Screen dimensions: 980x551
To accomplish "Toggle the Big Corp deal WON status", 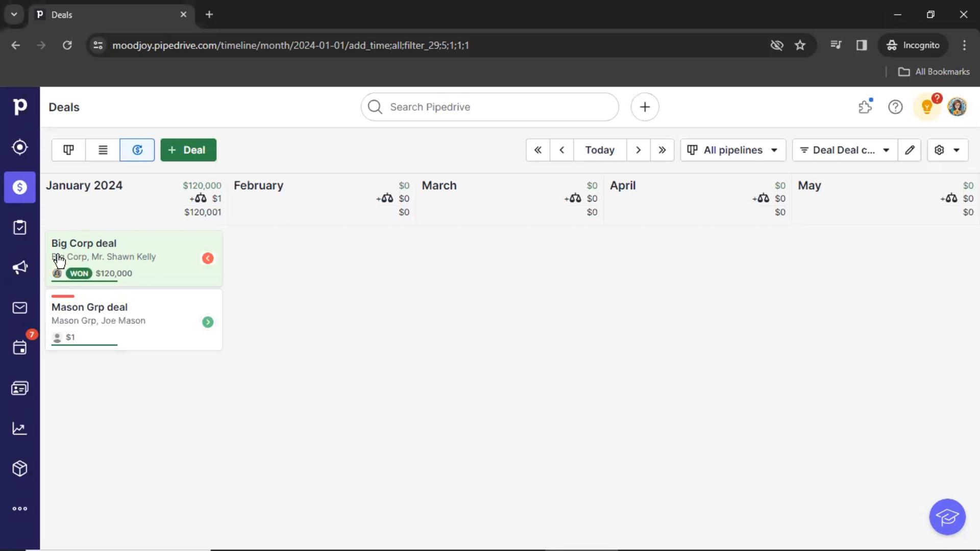I will coord(79,273).
